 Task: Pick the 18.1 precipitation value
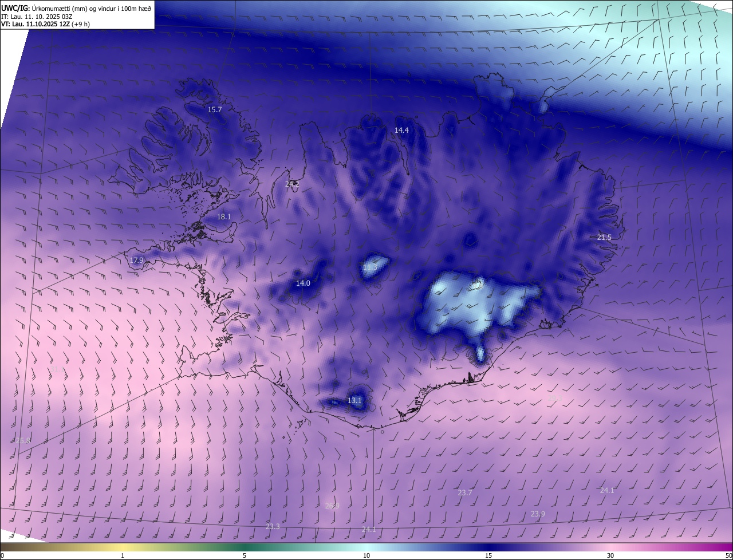(224, 217)
